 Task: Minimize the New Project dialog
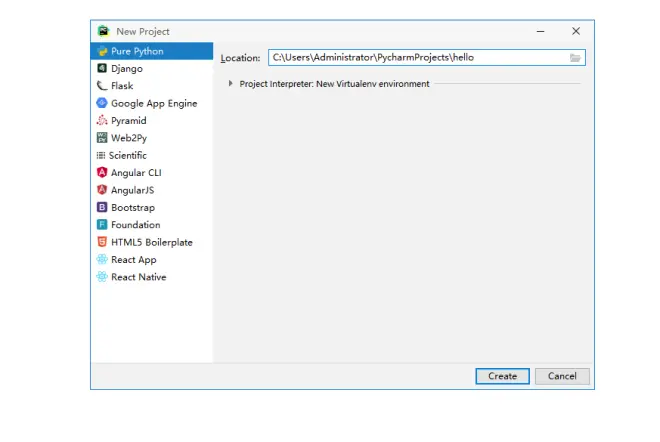(x=540, y=31)
